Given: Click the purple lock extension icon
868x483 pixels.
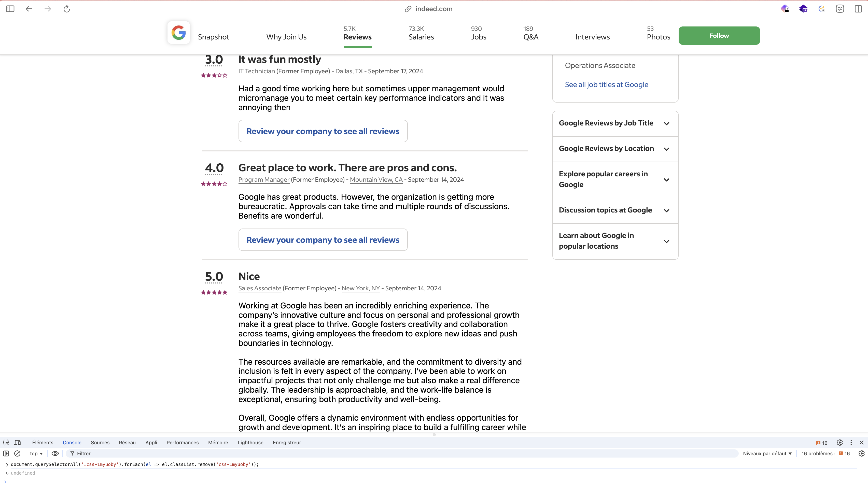Looking at the screenshot, I should coord(785,9).
